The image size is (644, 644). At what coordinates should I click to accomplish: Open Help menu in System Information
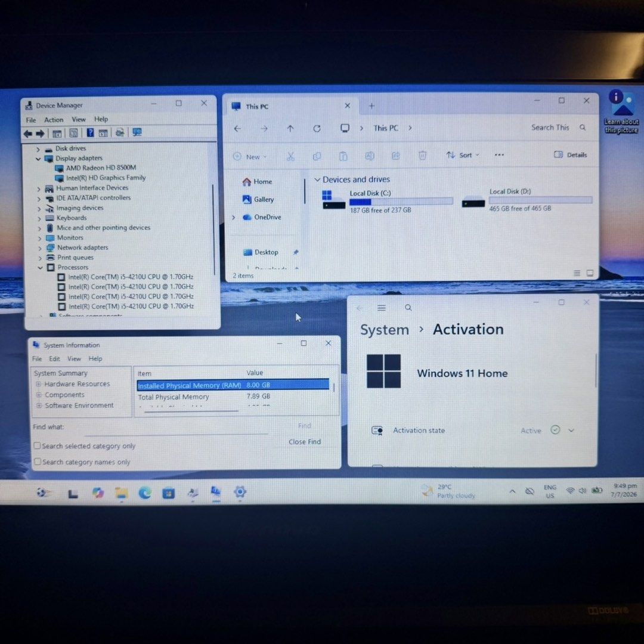click(x=95, y=358)
